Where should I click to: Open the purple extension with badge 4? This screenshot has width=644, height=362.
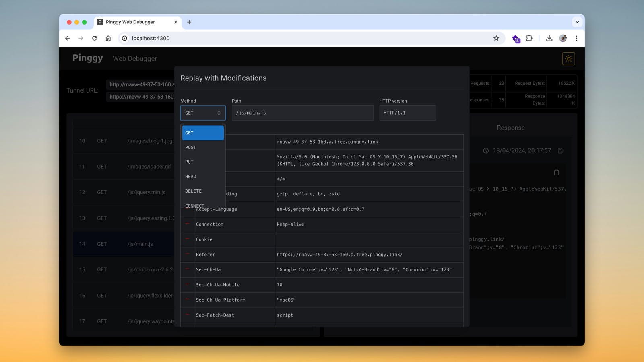(516, 39)
